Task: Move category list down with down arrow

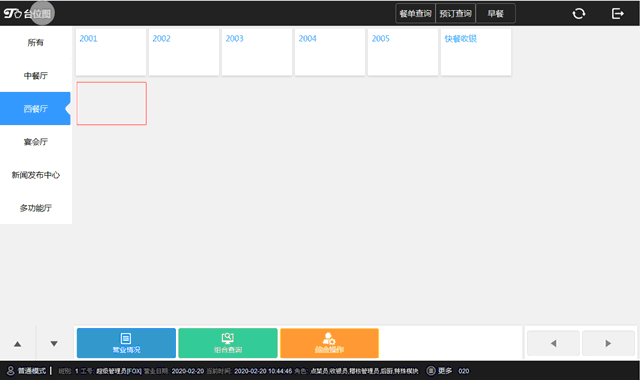Action: point(54,344)
